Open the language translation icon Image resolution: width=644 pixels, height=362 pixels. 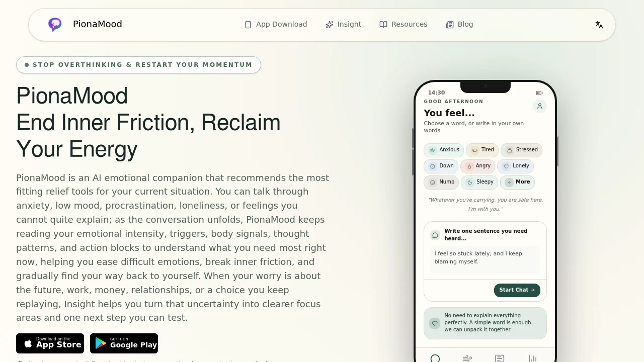[x=599, y=24]
